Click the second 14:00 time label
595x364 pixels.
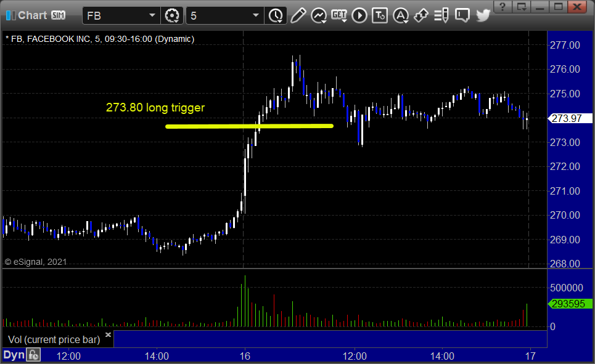point(442,356)
